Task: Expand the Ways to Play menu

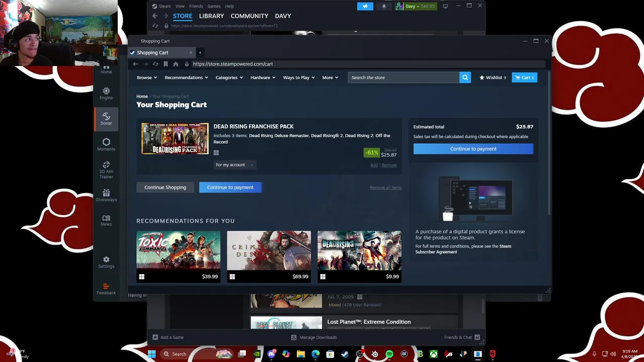Action: [x=299, y=77]
